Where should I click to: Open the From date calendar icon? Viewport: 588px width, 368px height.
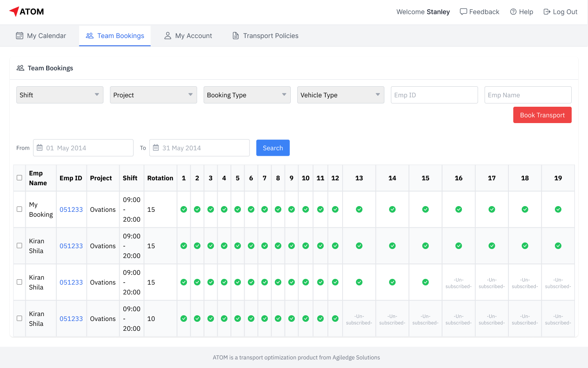(x=40, y=148)
